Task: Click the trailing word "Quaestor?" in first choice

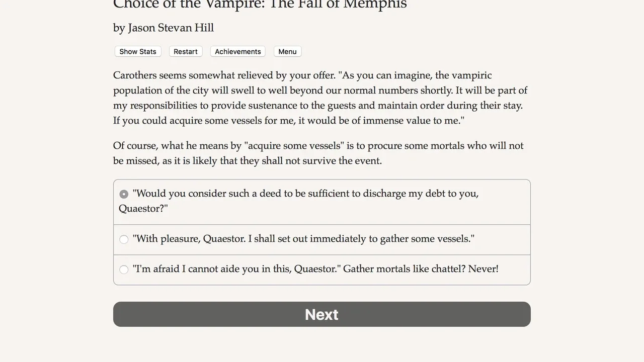Action: [143, 209]
